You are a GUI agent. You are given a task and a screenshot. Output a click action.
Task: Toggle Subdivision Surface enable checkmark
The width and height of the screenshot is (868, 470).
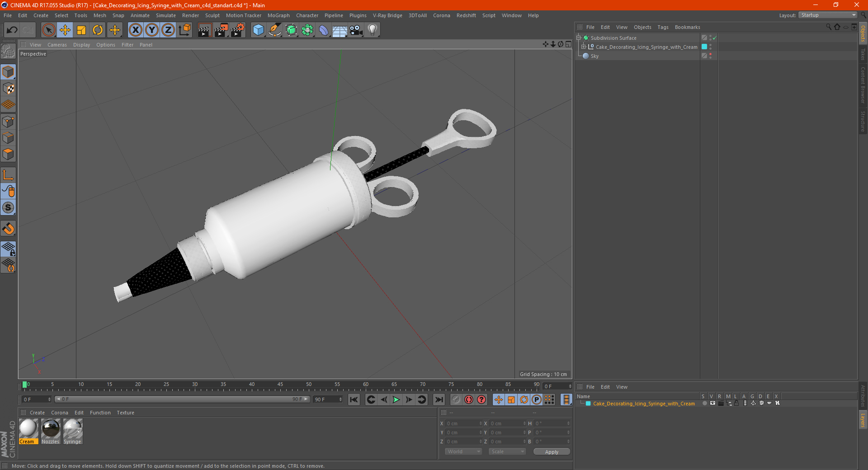715,38
